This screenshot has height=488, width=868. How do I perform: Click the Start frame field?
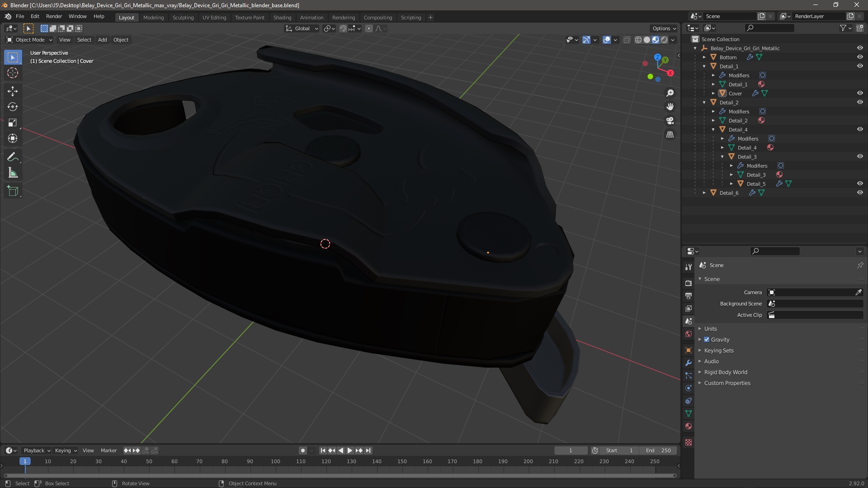[618, 450]
